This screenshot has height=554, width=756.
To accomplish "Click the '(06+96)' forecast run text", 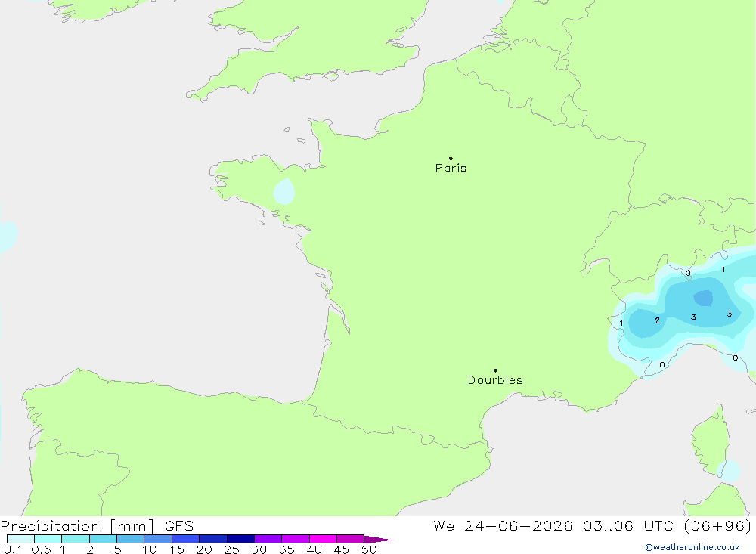I will click(x=718, y=526).
